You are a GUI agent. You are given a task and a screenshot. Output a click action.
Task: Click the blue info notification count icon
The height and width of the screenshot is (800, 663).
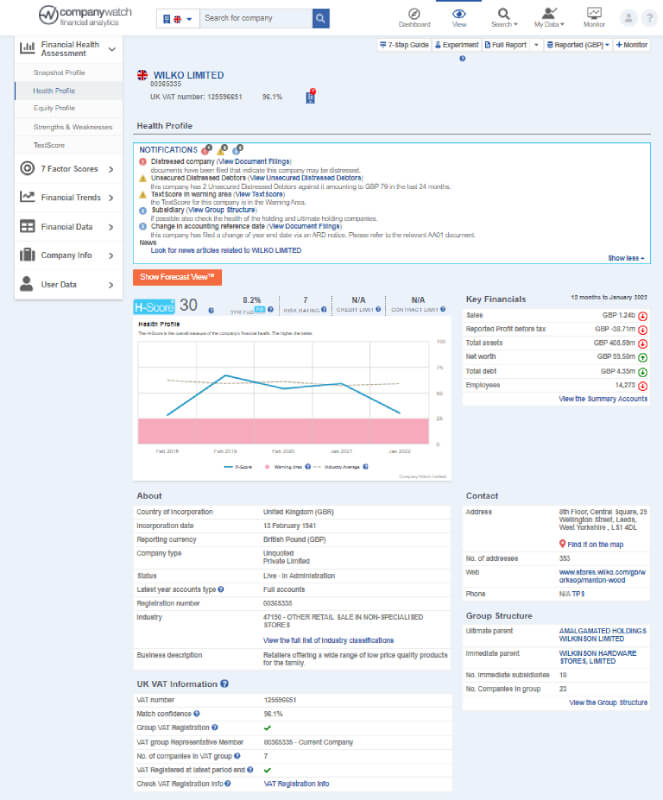pyautogui.click(x=237, y=149)
